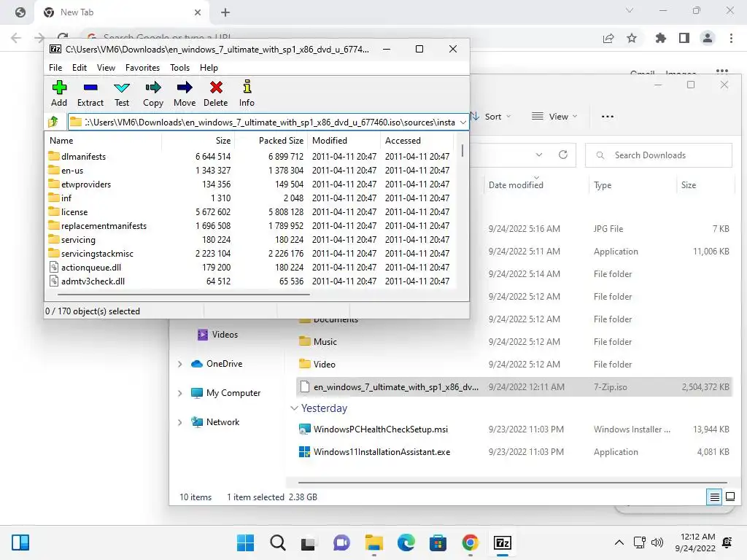This screenshot has width=747, height=560.
Task: Expand the My Computer tree node
Action: click(x=180, y=393)
